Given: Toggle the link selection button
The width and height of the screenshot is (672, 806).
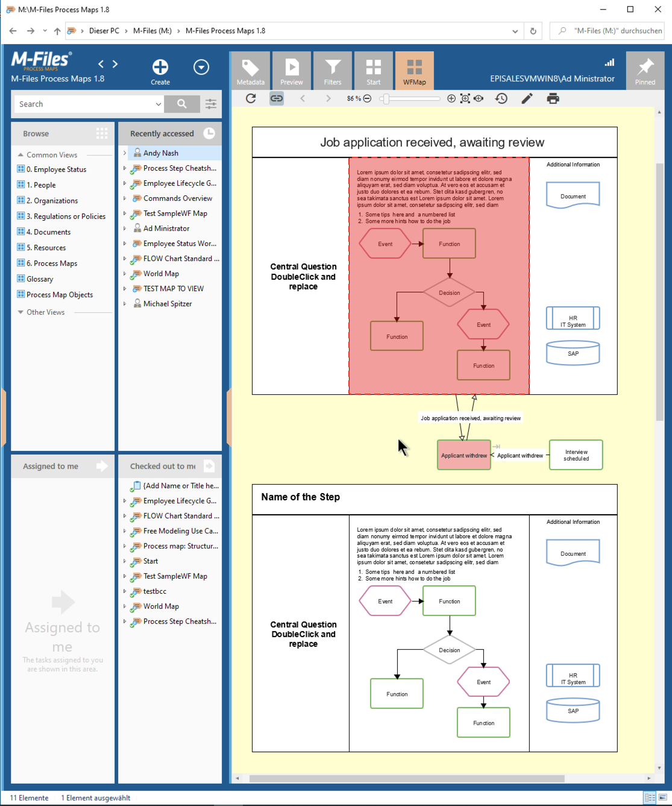Looking at the screenshot, I should point(277,98).
